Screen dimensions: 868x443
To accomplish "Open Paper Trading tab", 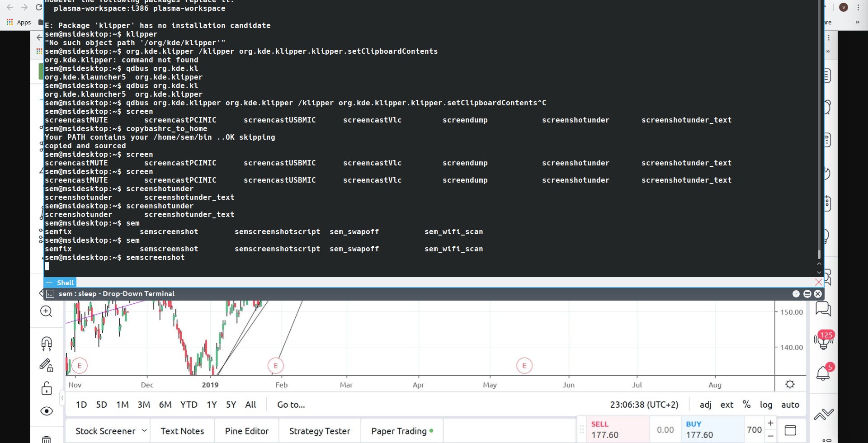I will [x=402, y=431].
